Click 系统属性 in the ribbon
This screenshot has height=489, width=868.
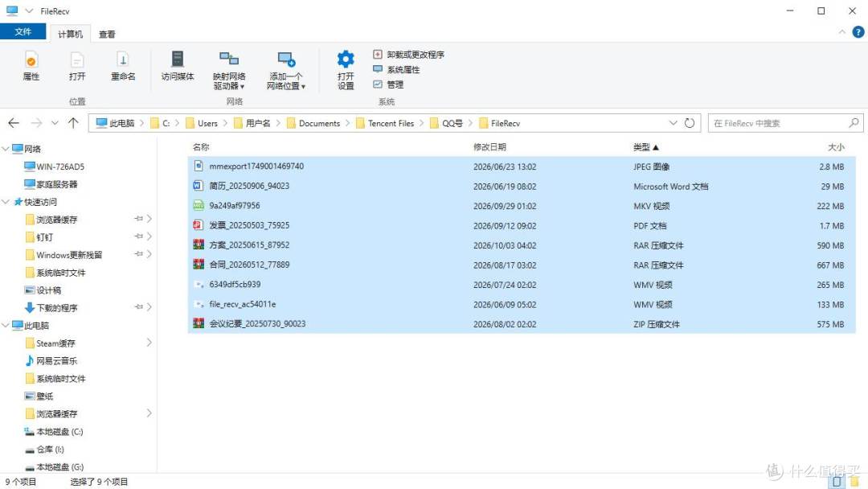396,69
